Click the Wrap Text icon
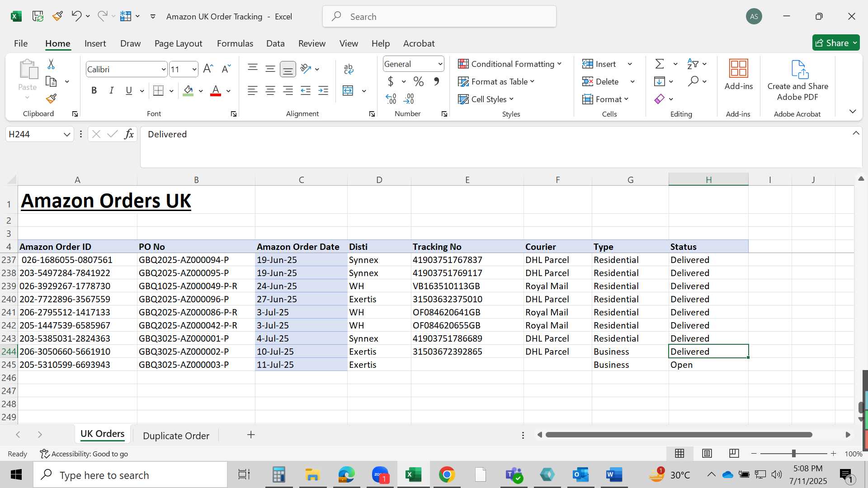This screenshot has width=868, height=488. [349, 69]
